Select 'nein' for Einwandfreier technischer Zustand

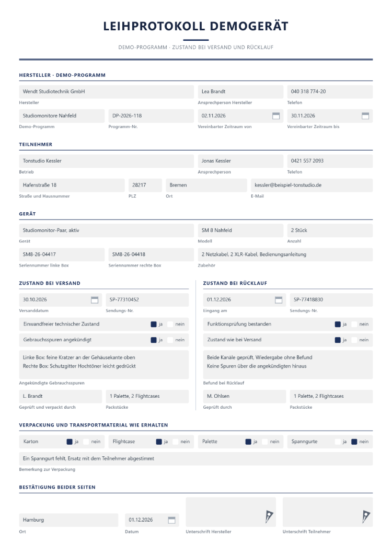[170, 325]
